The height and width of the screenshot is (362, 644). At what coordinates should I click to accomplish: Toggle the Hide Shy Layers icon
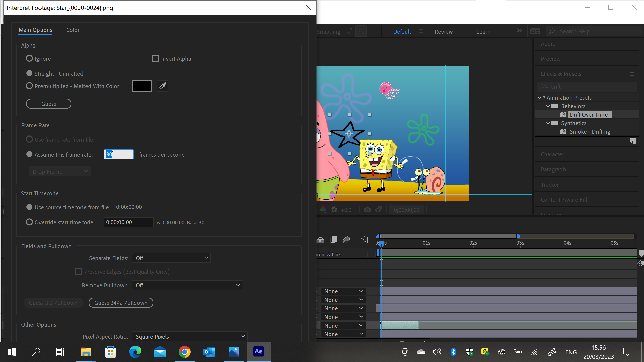click(x=320, y=240)
